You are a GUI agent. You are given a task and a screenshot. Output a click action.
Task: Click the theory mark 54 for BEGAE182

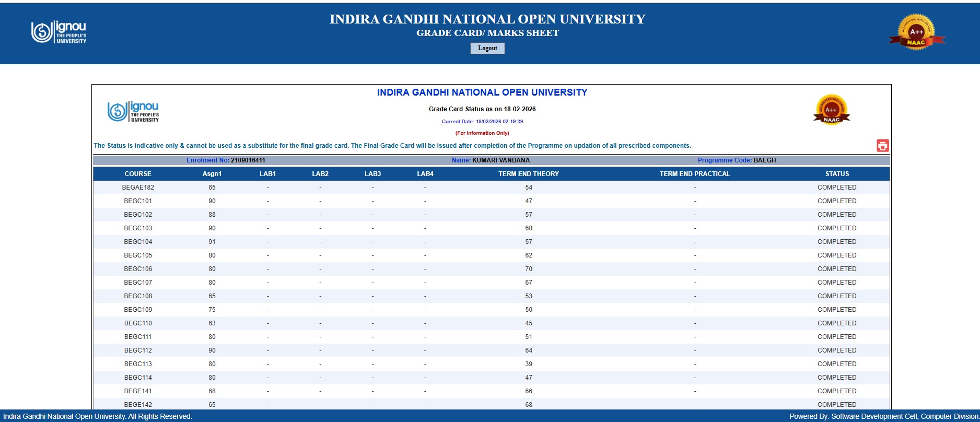[x=529, y=187]
